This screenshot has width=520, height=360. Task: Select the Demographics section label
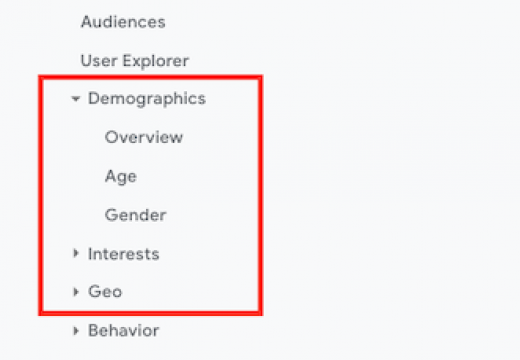[x=147, y=99]
